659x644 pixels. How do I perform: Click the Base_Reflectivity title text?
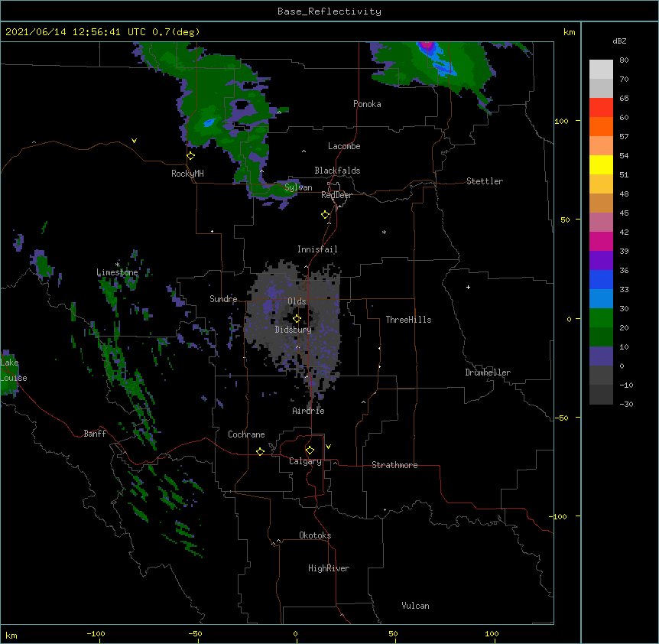(x=329, y=11)
